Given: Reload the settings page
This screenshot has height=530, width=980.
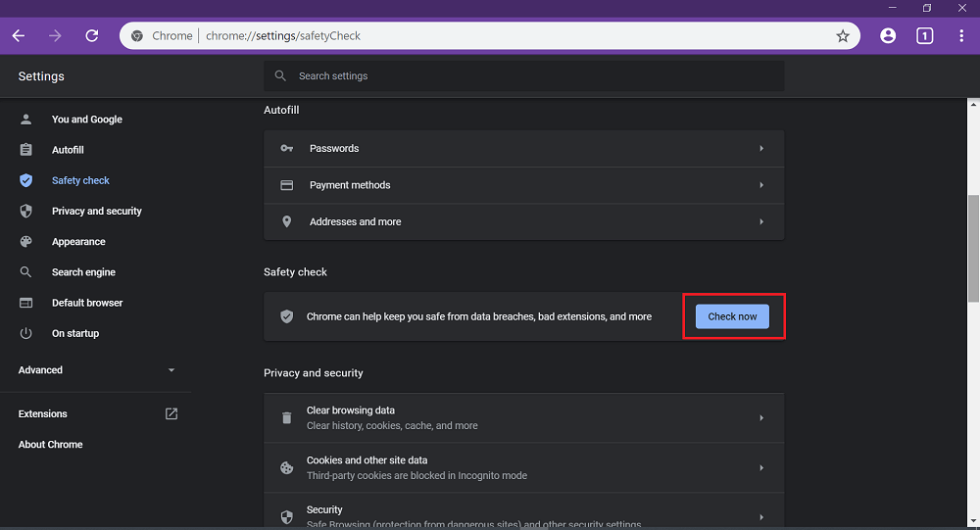Looking at the screenshot, I should click(x=92, y=36).
